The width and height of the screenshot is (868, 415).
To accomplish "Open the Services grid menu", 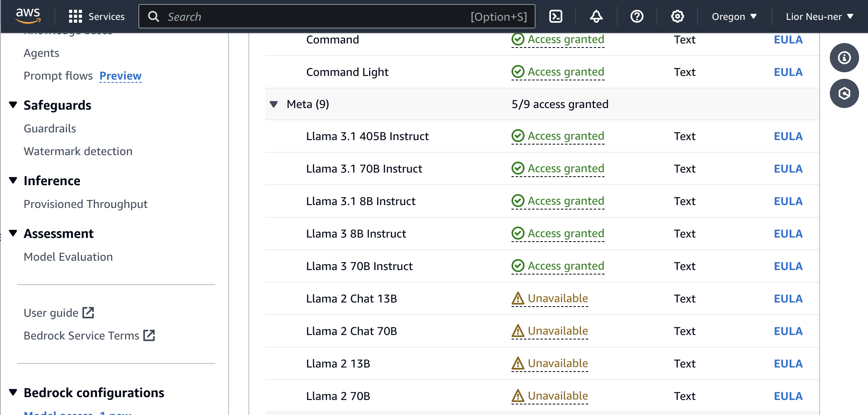I will coord(76,17).
